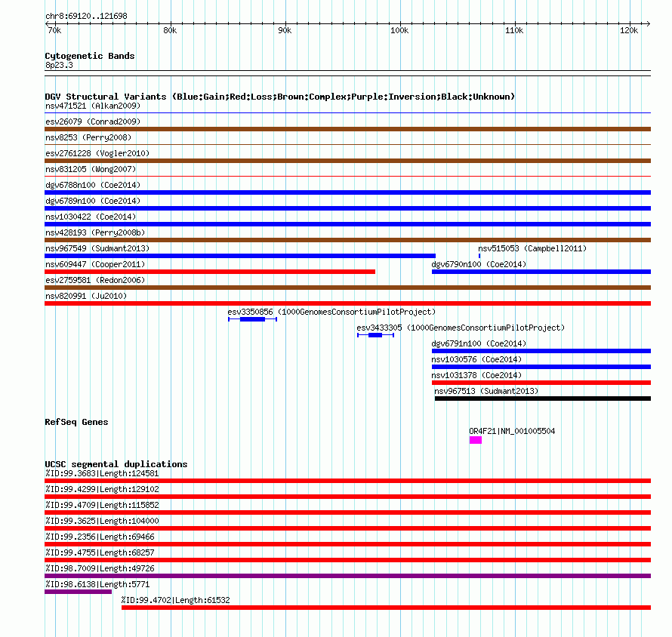Click the 90k ruler tick label
This screenshot has height=637, width=672.
[285, 30]
